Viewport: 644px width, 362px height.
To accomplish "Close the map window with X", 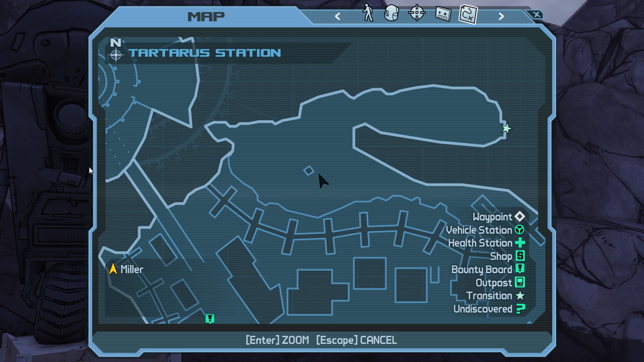I will pyautogui.click(x=537, y=14).
